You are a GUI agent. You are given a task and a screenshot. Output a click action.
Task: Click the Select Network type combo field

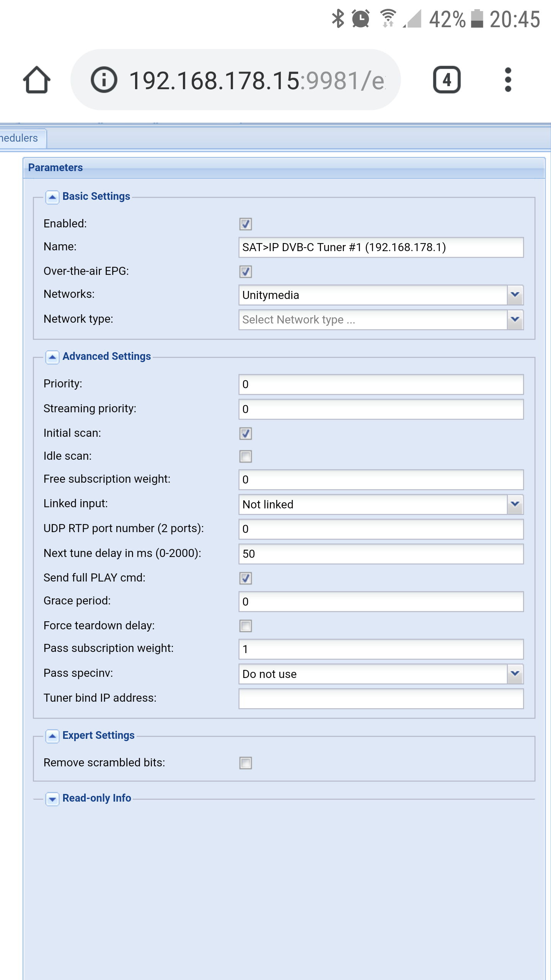(x=373, y=320)
